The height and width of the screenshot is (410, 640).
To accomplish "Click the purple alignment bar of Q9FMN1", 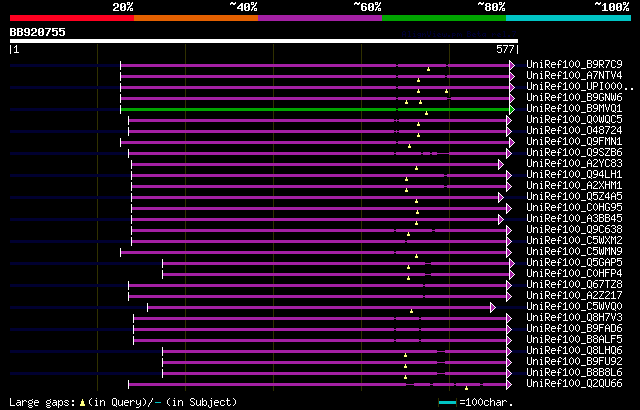I will point(315,142).
